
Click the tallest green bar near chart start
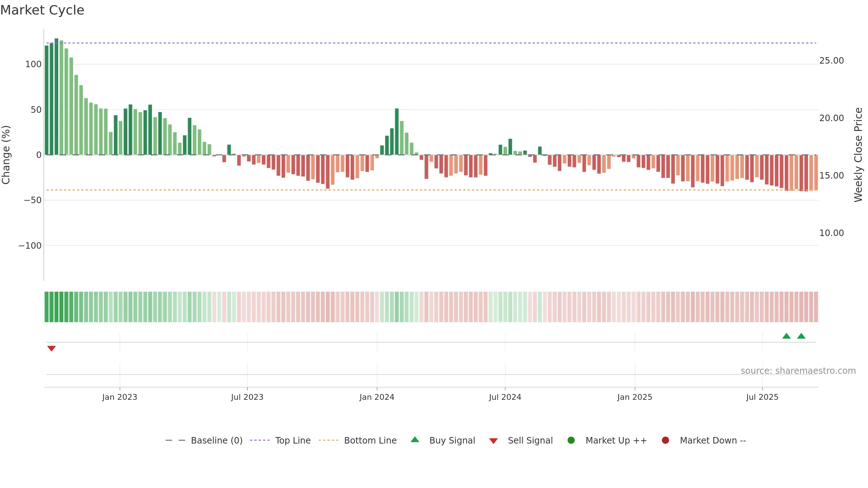coord(56,97)
